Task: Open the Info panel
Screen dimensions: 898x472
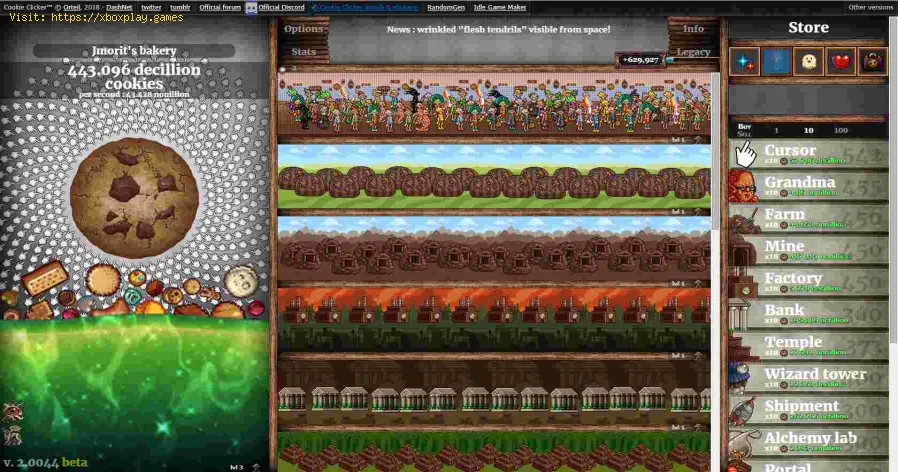Action: 693,29
